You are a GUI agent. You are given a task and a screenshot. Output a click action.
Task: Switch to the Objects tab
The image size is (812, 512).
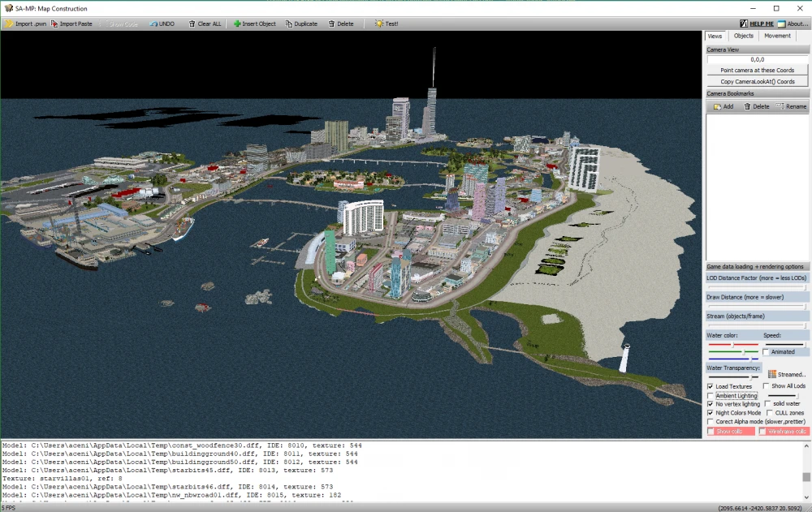coord(744,36)
